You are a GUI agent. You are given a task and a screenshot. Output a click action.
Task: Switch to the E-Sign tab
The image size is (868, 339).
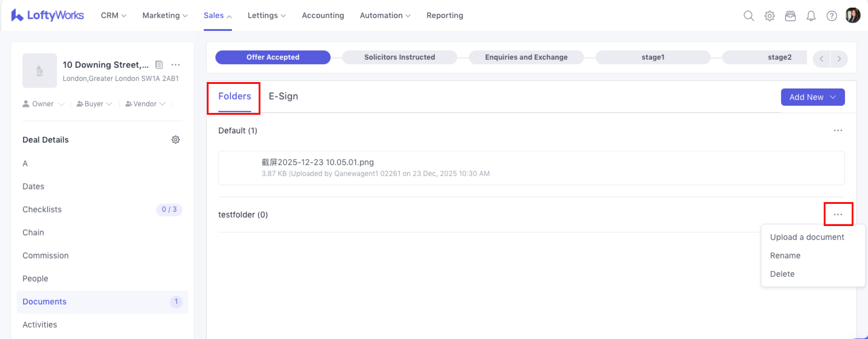(283, 96)
